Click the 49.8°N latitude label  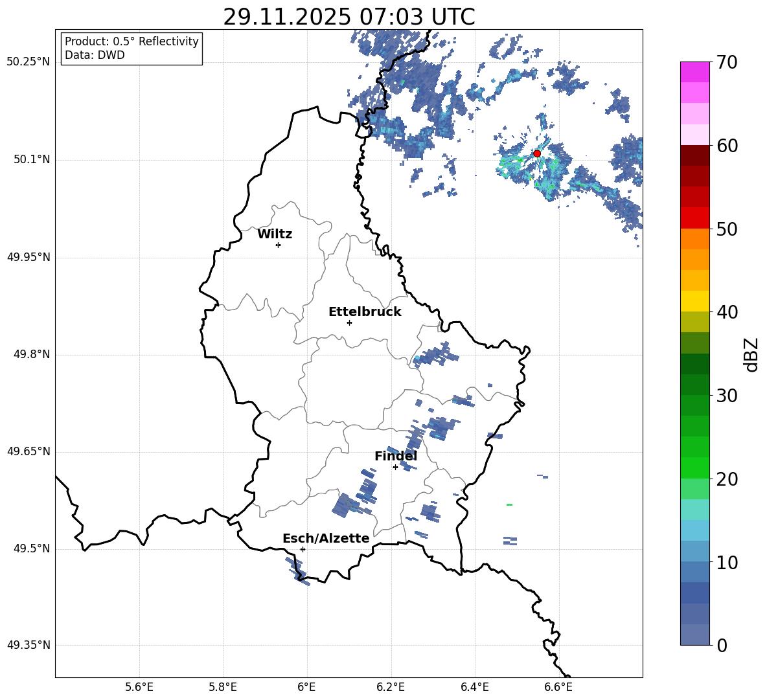(x=31, y=354)
